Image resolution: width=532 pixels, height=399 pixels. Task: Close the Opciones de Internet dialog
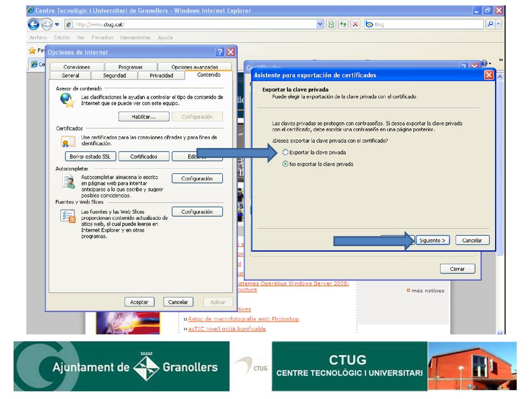[x=231, y=52]
